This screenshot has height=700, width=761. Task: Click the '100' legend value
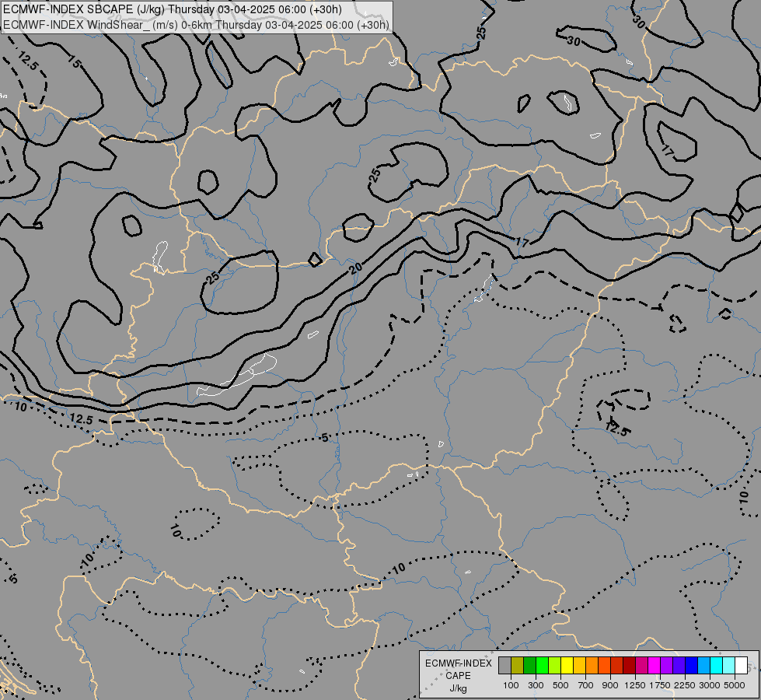pos(511,685)
